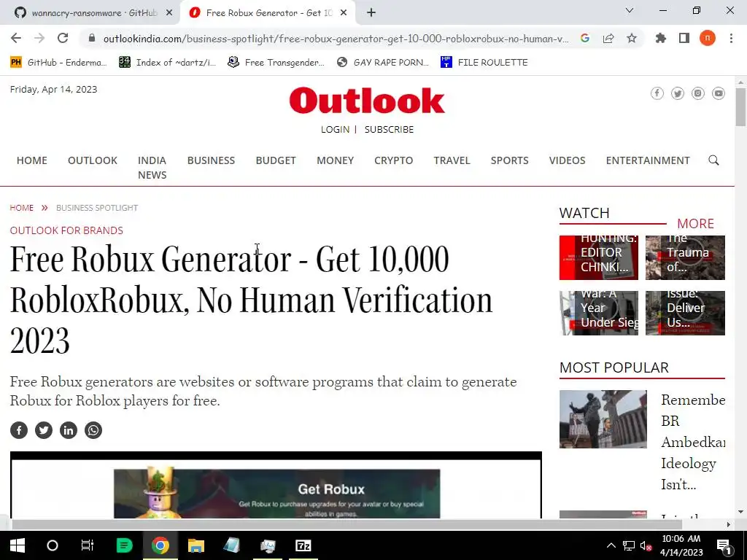Click the BUSINESS SPOTLIGHT breadcrumb

pos(97,208)
